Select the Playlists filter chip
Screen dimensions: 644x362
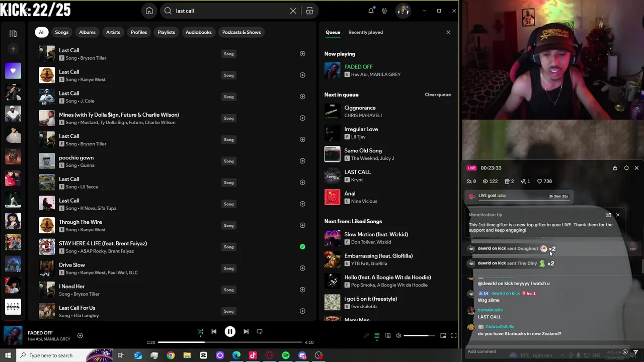tap(166, 32)
